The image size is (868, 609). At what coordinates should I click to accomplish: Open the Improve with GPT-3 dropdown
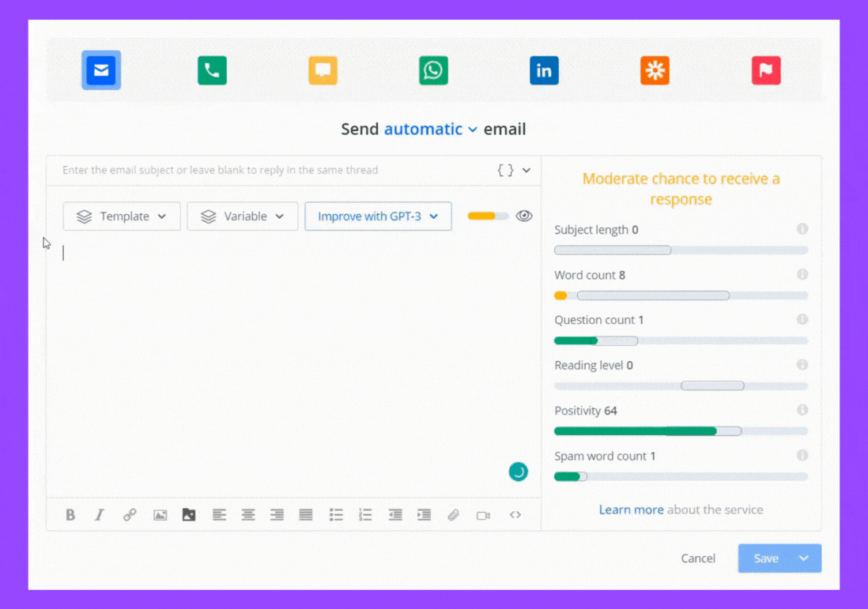[x=378, y=216]
